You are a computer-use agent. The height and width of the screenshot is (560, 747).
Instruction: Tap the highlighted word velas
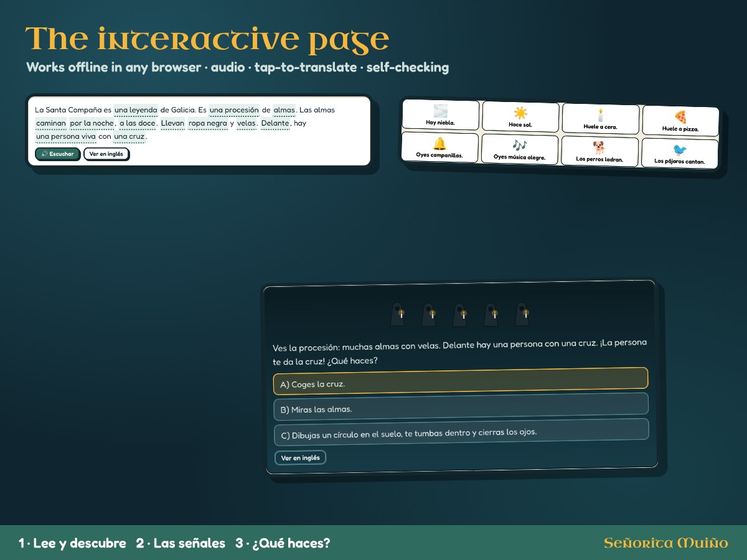[x=247, y=123]
